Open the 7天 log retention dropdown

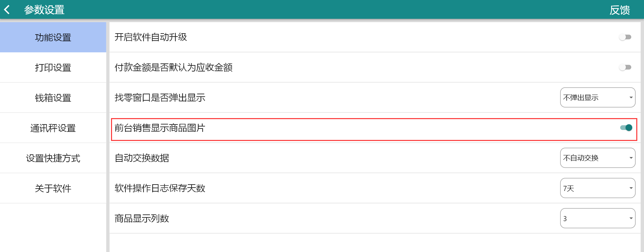597,188
